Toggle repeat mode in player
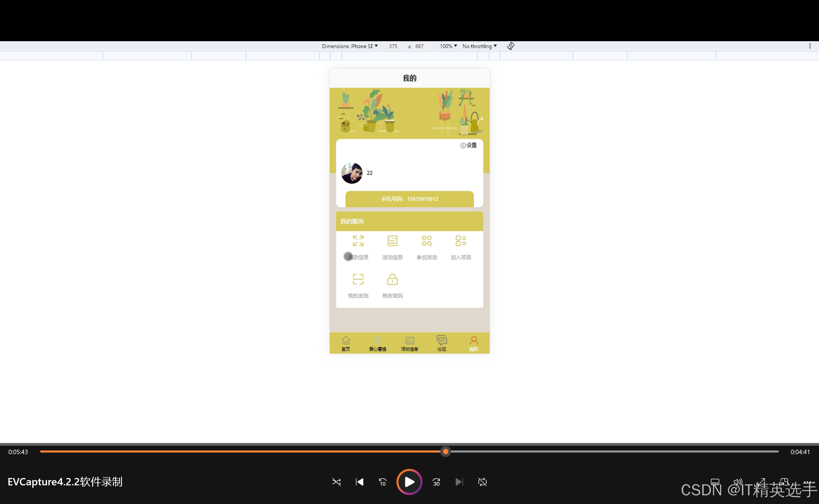 coord(482,482)
